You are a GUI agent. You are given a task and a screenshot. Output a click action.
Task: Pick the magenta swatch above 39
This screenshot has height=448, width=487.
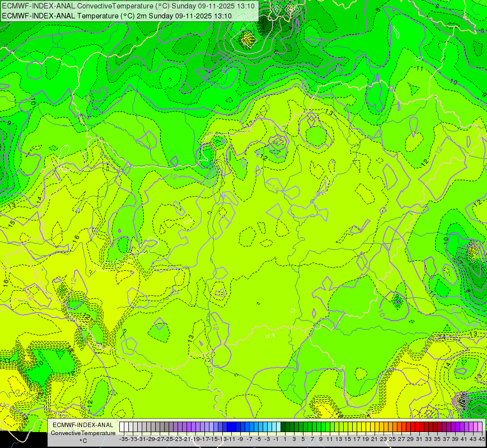point(453,427)
